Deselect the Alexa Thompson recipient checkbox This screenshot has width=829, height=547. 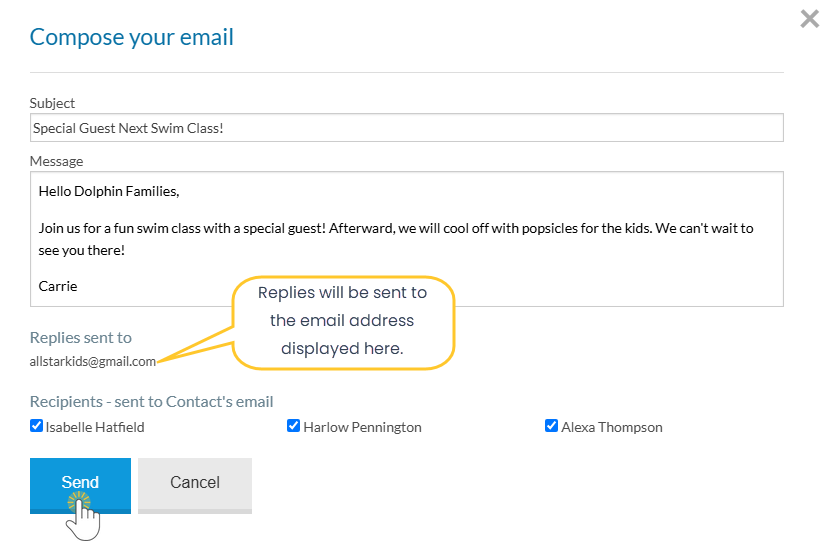tap(551, 426)
